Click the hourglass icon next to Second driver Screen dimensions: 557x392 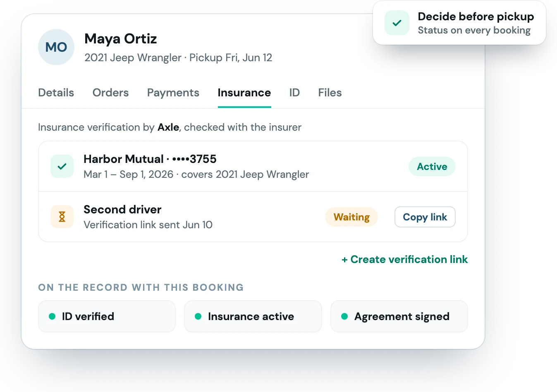click(x=62, y=217)
